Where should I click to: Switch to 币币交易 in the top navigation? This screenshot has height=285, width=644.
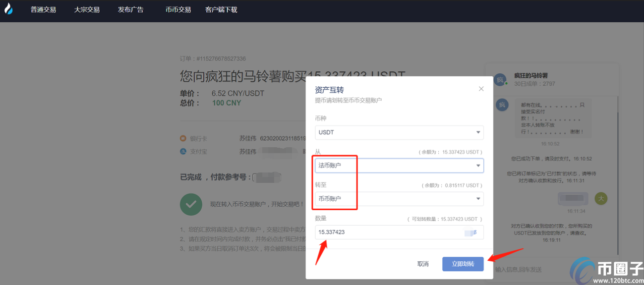(178, 10)
